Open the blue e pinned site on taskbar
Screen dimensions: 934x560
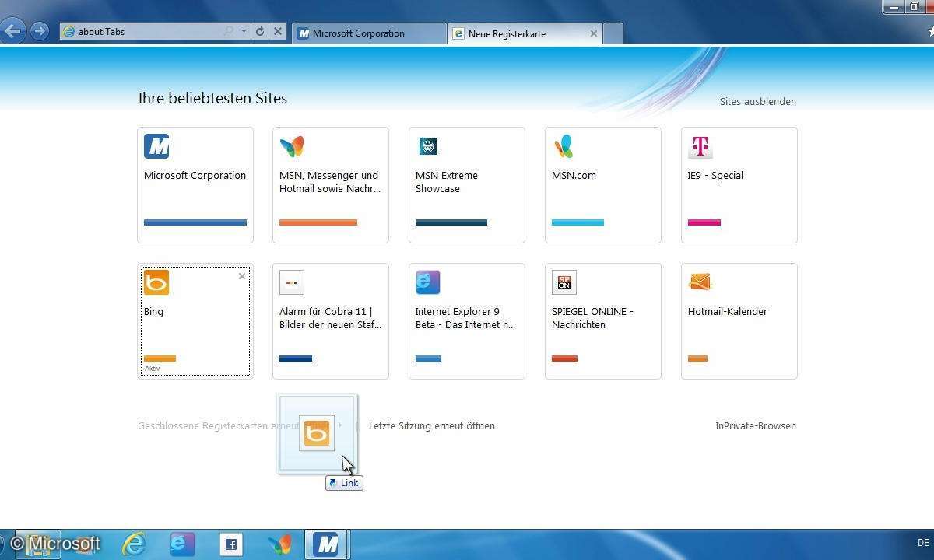tap(182, 544)
